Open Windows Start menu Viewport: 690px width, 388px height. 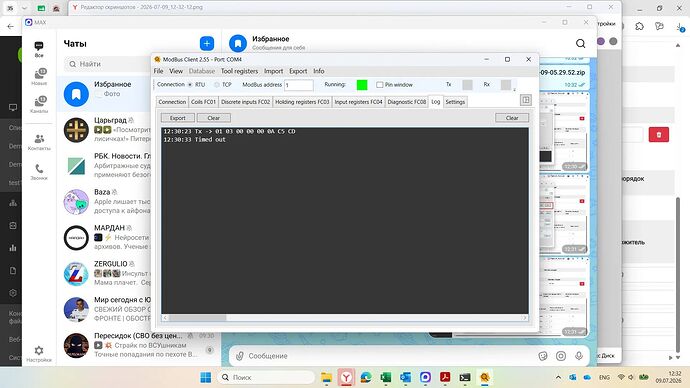coord(206,377)
